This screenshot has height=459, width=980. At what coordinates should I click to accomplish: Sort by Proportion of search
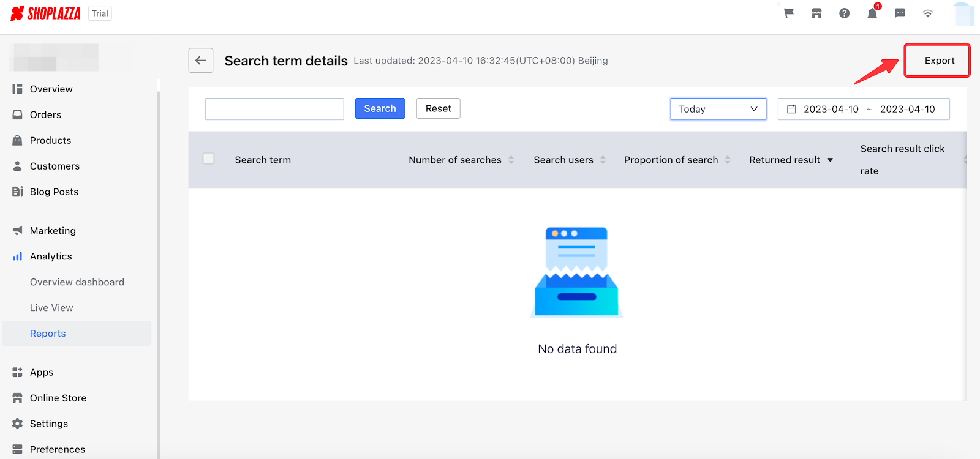(728, 160)
